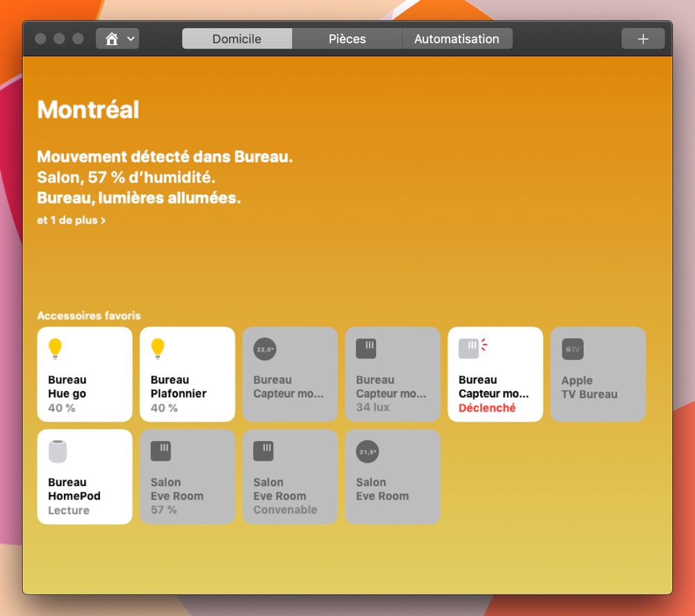Open the home selector dropdown
This screenshot has width=695, height=616.
pos(117,39)
